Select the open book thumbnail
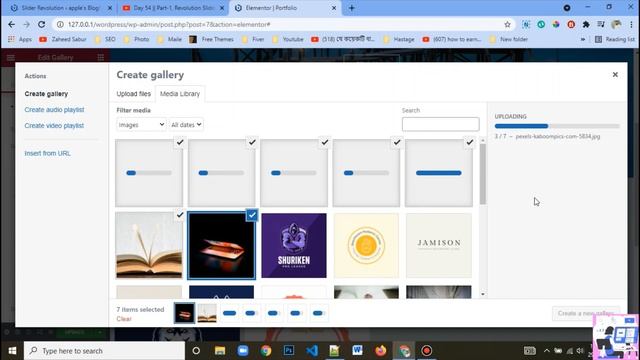 149,245
